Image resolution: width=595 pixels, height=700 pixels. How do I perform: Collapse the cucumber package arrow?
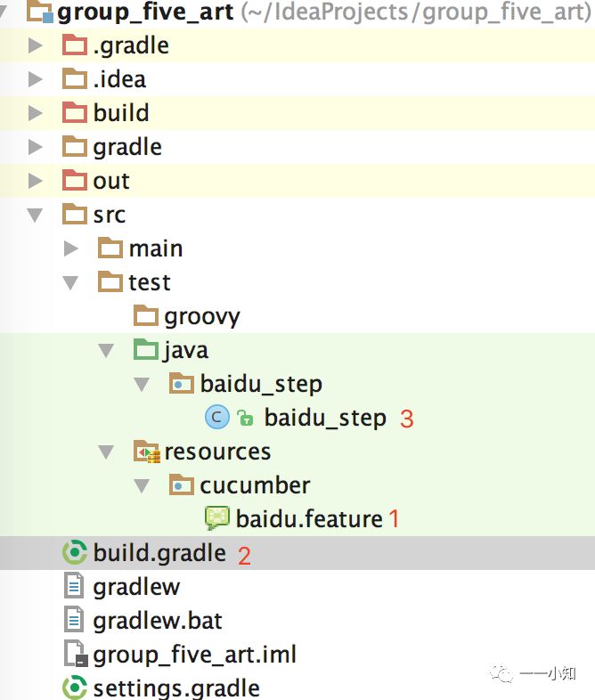(143, 485)
